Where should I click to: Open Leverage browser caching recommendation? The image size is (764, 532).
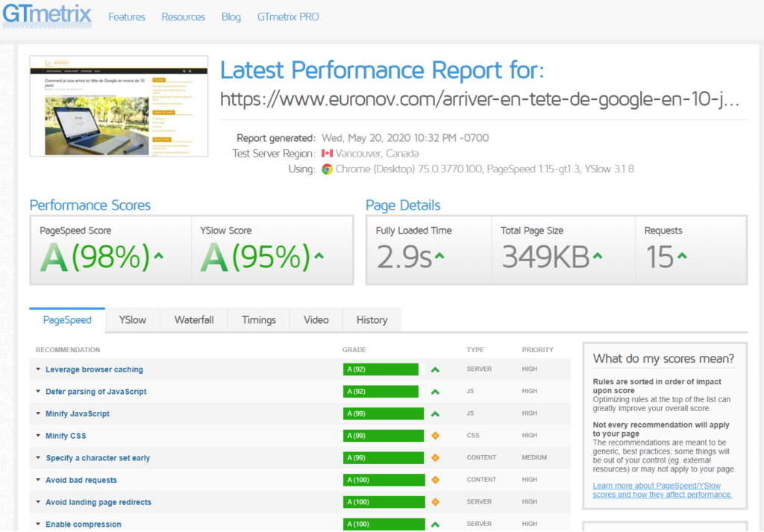95,369
